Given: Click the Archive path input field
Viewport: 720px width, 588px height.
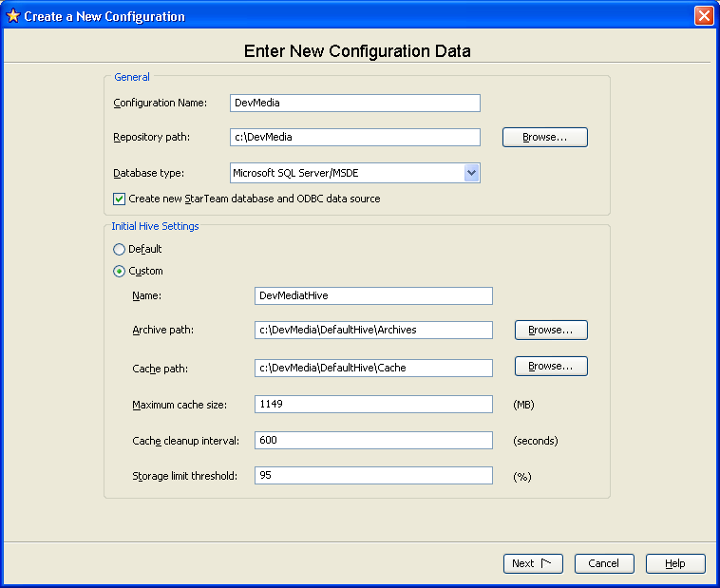Looking at the screenshot, I should coord(373,331).
